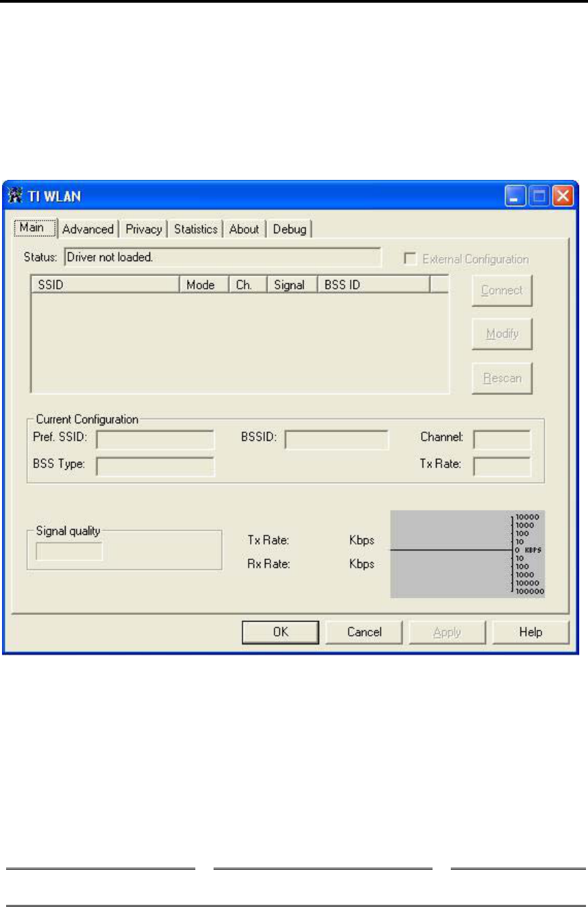Dismiss dialog with the Cancel button
Viewport: 588px width, 907px height.
[x=364, y=632]
